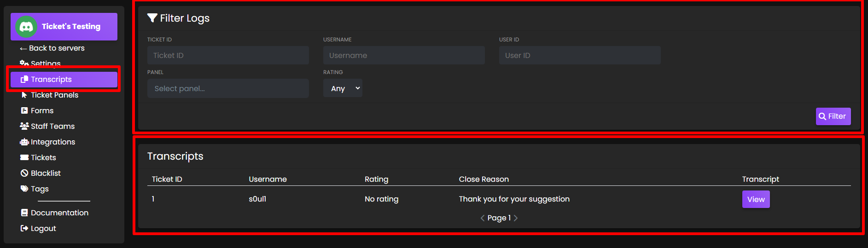This screenshot has width=868, height=248.
Task: Click the Tags icon in sidebar
Action: [24, 189]
